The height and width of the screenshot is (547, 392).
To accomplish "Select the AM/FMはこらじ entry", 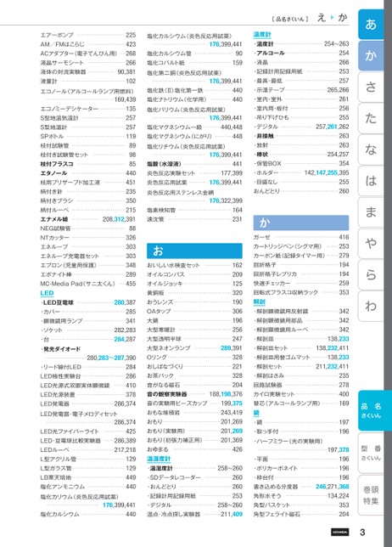I will coord(87,44).
